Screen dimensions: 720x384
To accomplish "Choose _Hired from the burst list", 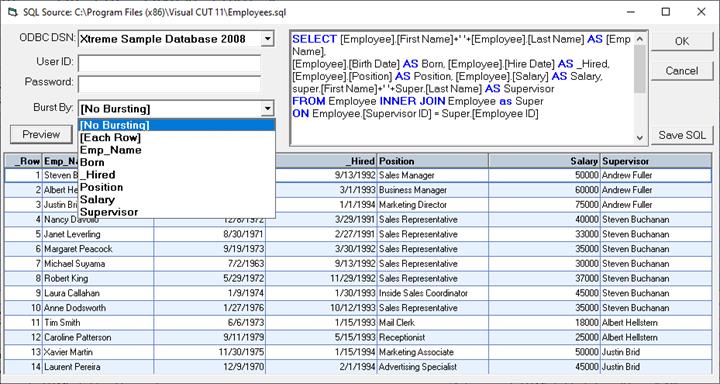I will click(x=177, y=175).
